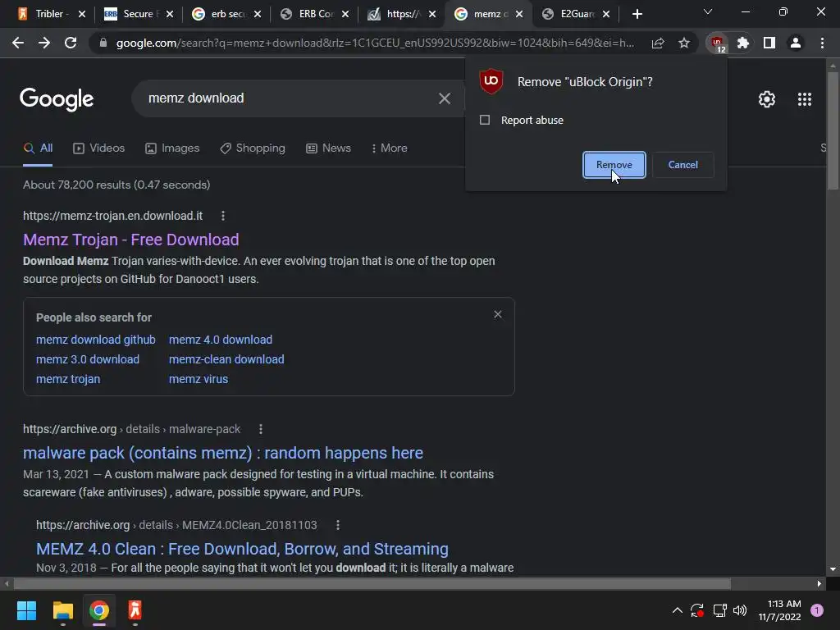Open the Windows Start menu
Viewport: 840px width, 630px height.
(26, 610)
